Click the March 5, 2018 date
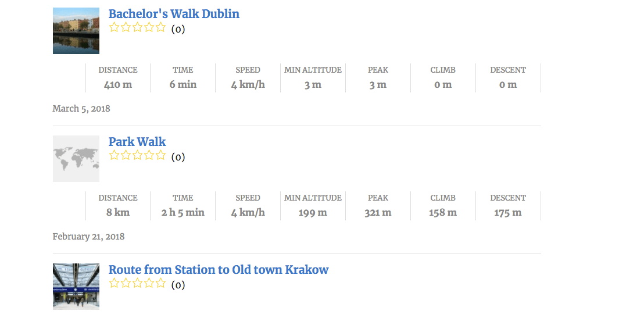The width and height of the screenshot is (644, 314). coord(81,109)
